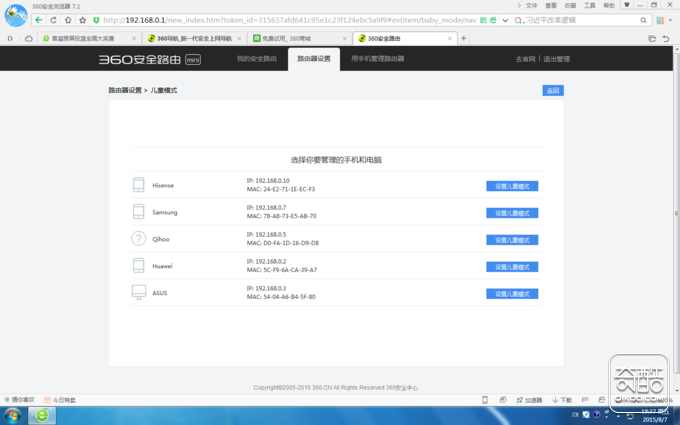Click the Huawei phone icon
The height and width of the screenshot is (425, 680).
pos(138,265)
